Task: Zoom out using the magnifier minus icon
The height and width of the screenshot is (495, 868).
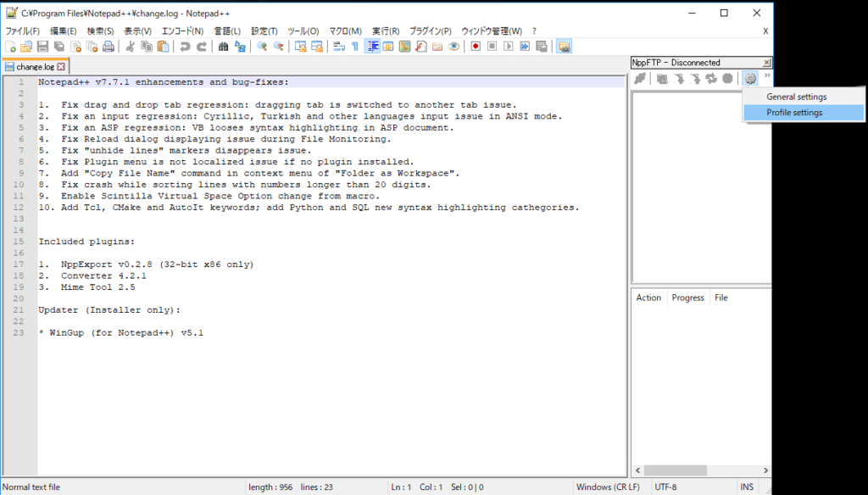Action: [x=278, y=47]
